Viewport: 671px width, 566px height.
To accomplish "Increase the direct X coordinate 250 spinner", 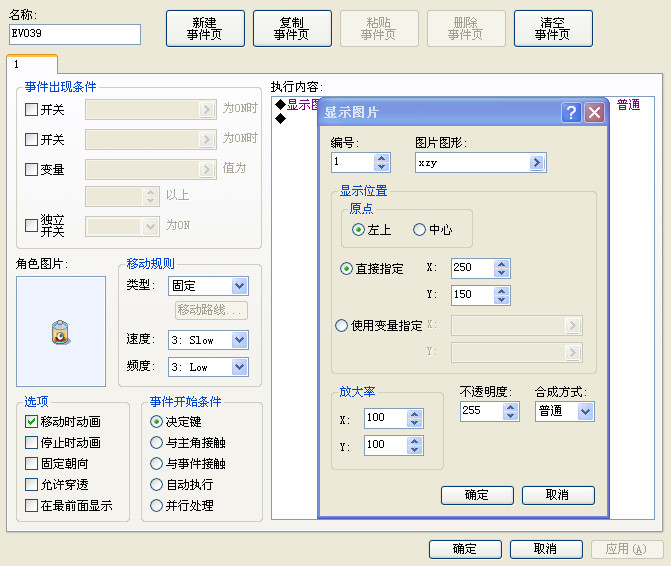I will point(502,264).
